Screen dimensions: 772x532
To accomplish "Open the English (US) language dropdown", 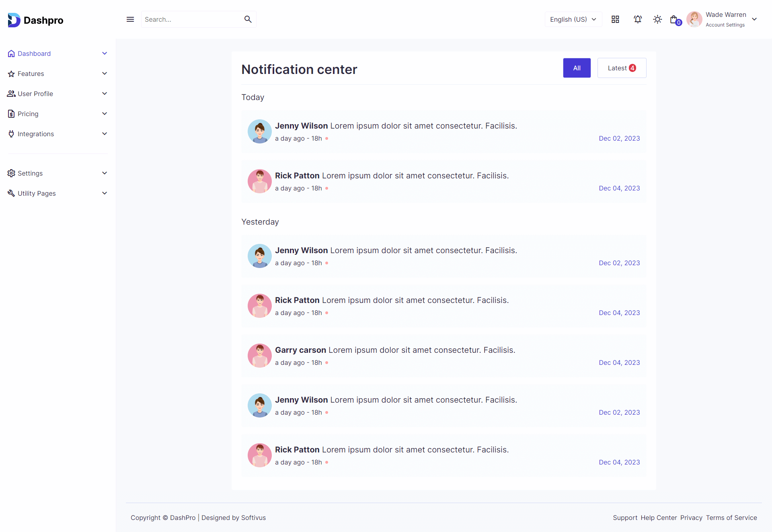I will [573, 19].
